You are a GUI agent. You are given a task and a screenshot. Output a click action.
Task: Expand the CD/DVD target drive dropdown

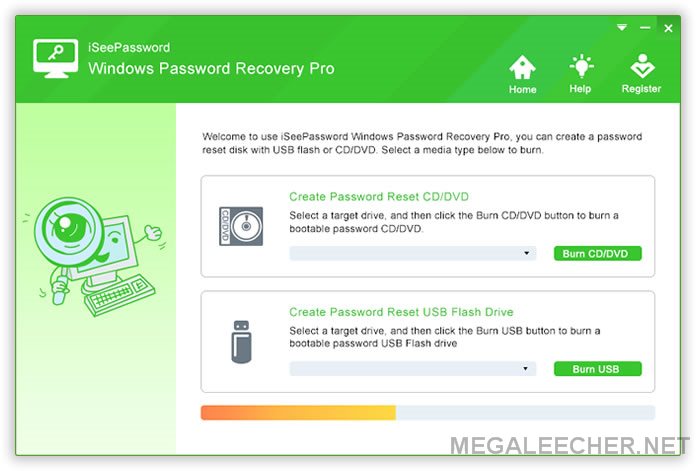pyautogui.click(x=413, y=253)
